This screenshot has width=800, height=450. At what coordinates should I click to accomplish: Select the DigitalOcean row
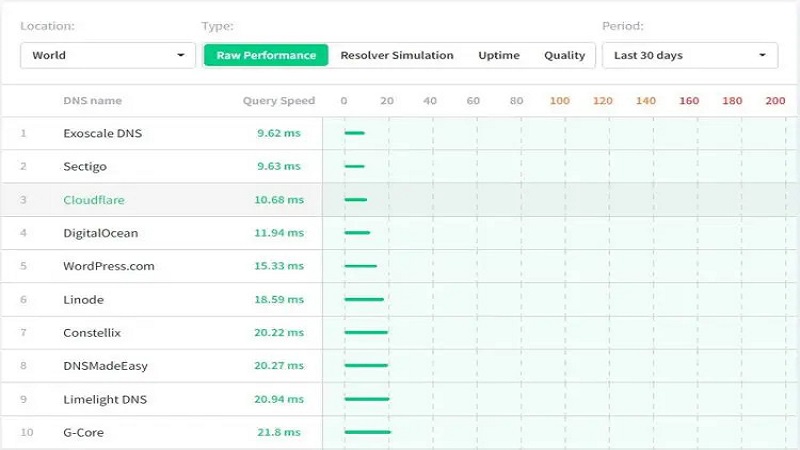click(x=100, y=233)
